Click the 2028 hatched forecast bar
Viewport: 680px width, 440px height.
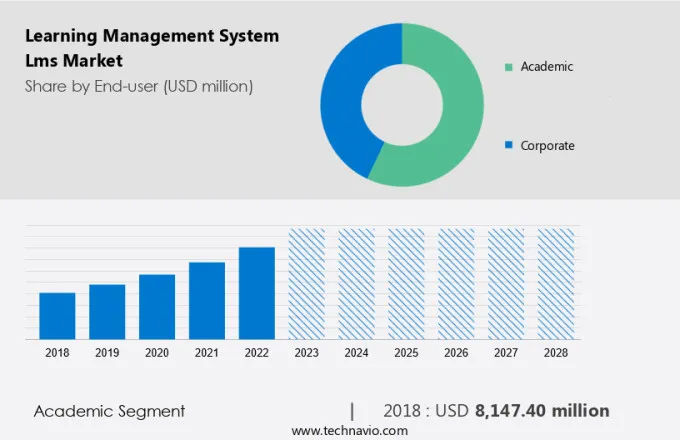pyautogui.click(x=556, y=283)
